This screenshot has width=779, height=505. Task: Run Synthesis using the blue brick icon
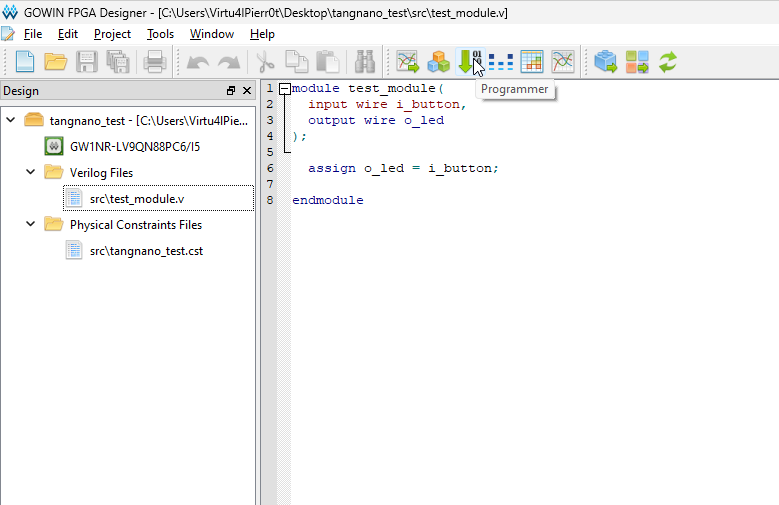(x=606, y=62)
